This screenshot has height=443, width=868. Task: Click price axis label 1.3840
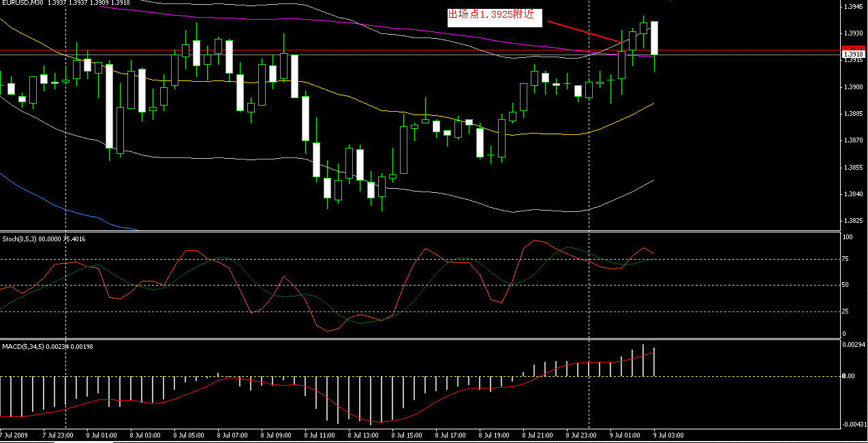pyautogui.click(x=854, y=194)
